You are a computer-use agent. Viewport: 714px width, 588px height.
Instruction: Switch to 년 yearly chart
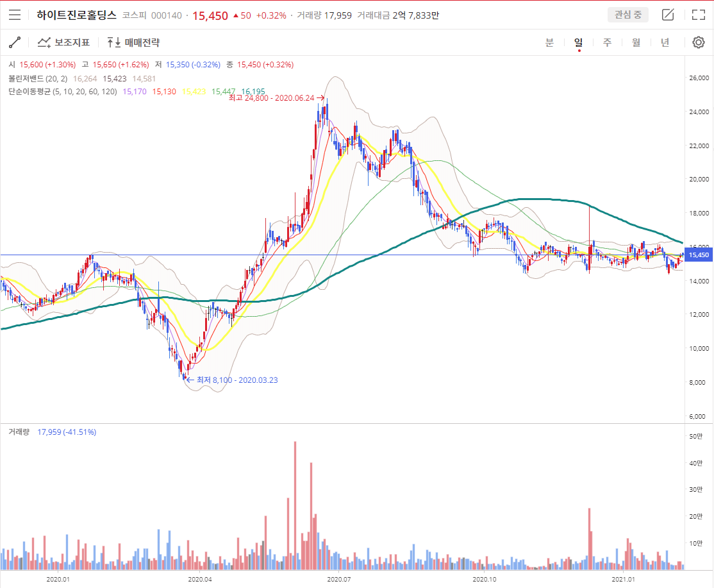click(x=665, y=42)
